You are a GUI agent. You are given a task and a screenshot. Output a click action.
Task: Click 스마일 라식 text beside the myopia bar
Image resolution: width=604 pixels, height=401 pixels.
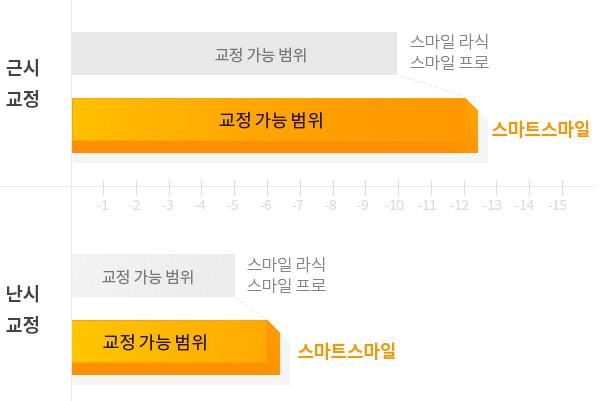[449, 41]
